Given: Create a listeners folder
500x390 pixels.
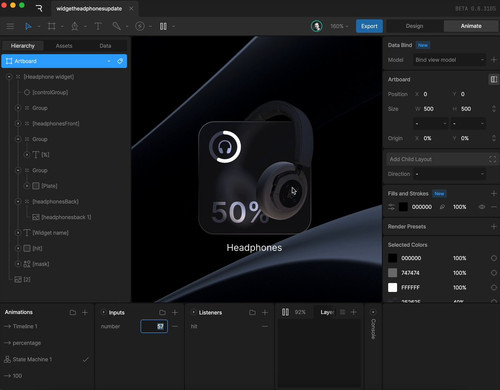Looking at the screenshot, I should [x=252, y=312].
